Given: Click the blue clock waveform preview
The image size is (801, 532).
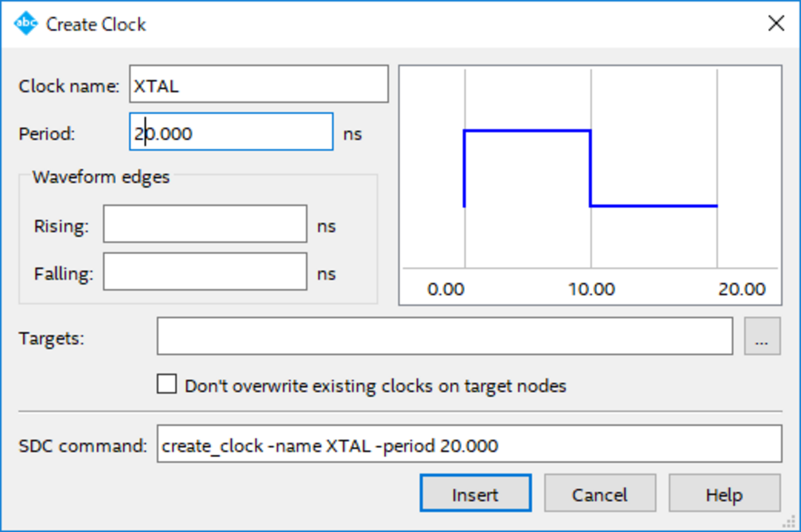Looking at the screenshot, I should 590,168.
